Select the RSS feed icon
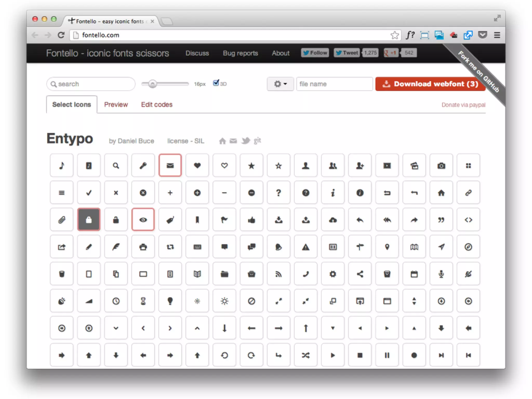The image size is (532, 399). [x=278, y=274]
